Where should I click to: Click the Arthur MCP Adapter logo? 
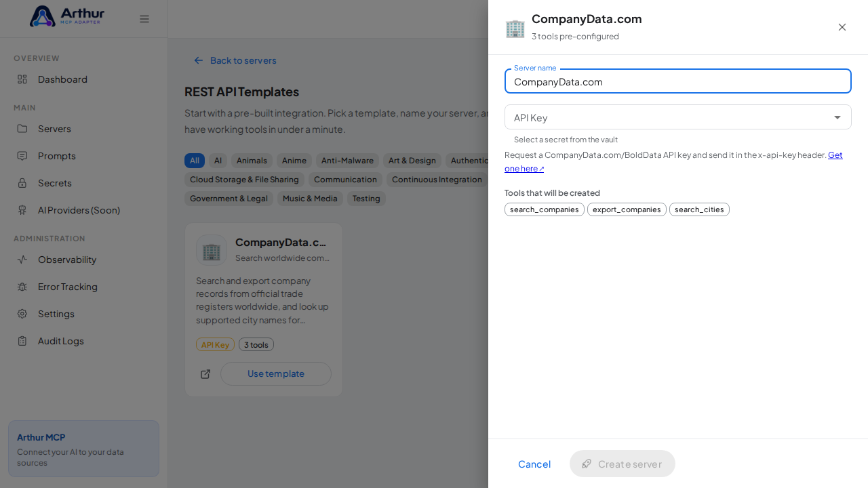click(67, 16)
